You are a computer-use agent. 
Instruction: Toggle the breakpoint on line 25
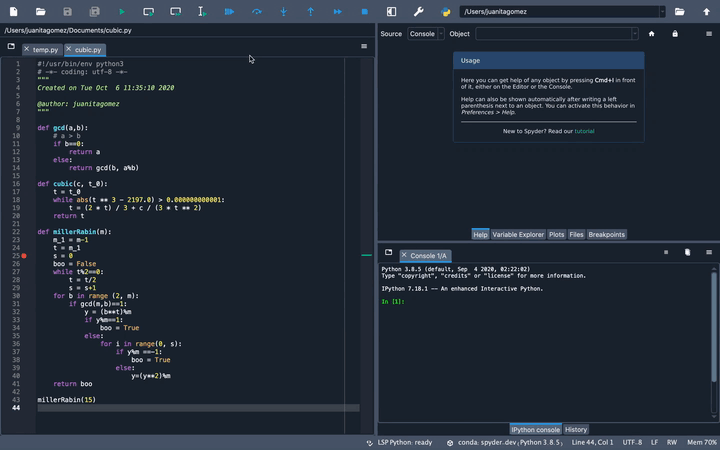coord(24,256)
